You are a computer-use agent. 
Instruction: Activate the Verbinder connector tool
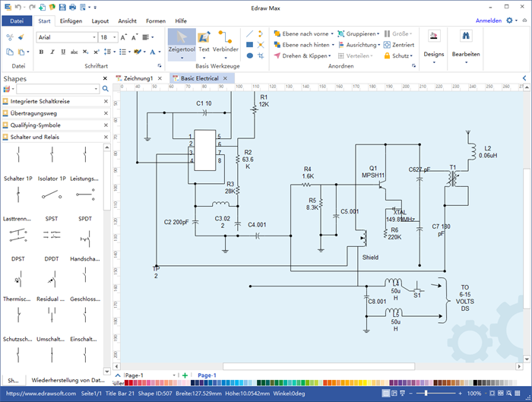click(225, 42)
